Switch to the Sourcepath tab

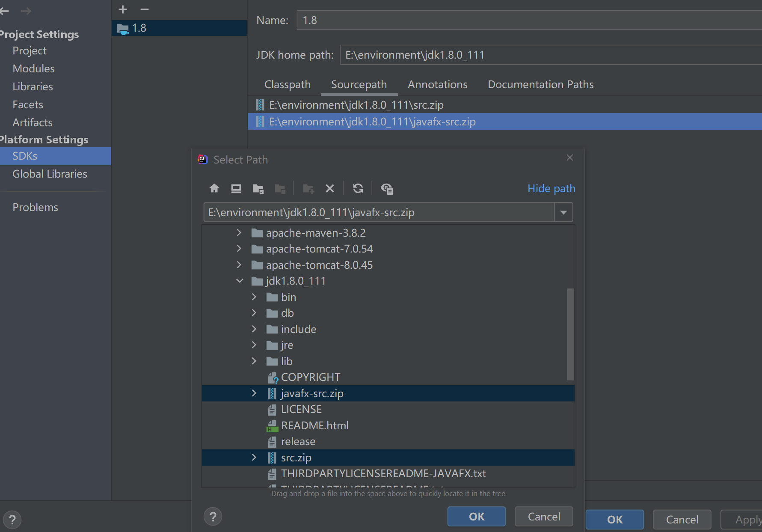tap(359, 84)
